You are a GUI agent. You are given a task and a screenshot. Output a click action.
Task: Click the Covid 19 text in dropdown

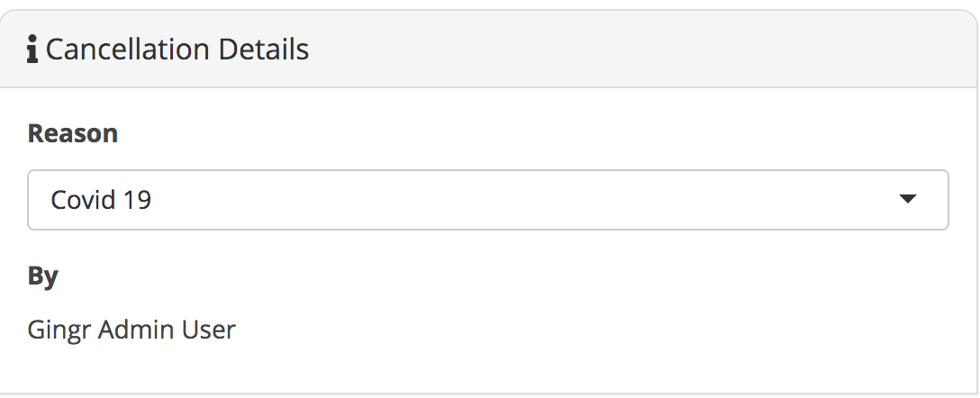point(101,200)
